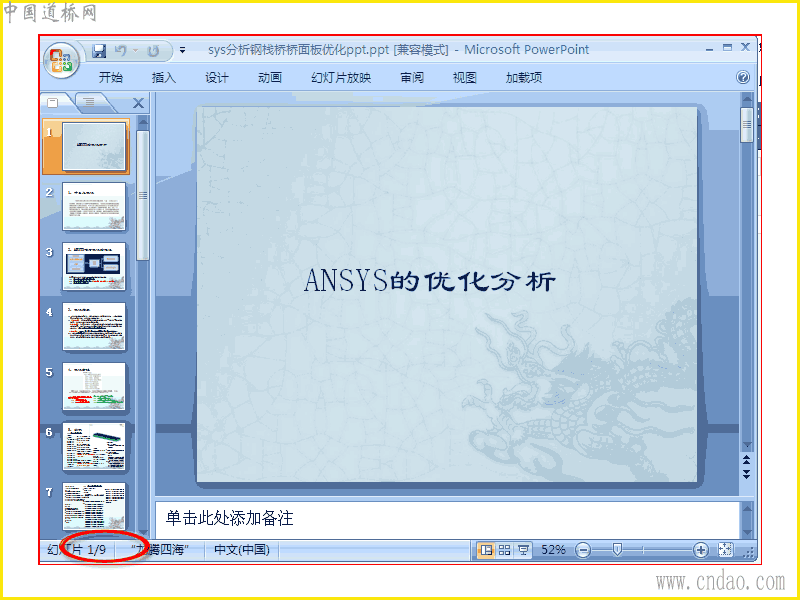Switch to slide sorter view icon
The width and height of the screenshot is (800, 600).
(x=504, y=549)
